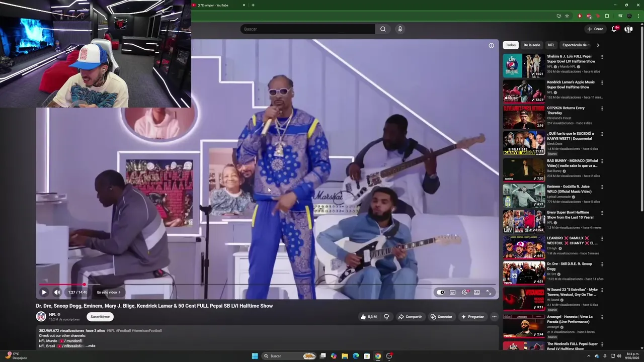Open the Chrome extensions puzzle icon
The height and width of the screenshot is (362, 644).
607,16
